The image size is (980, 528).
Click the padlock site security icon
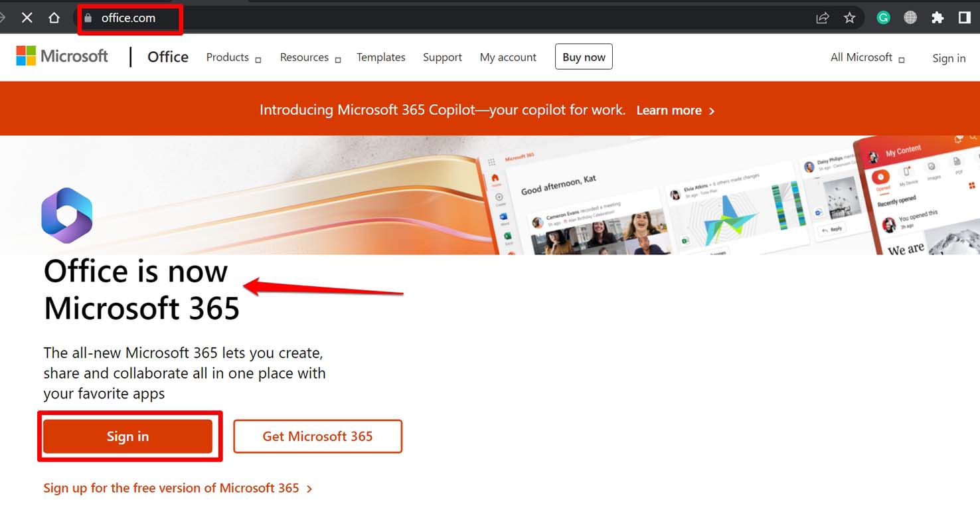(88, 18)
